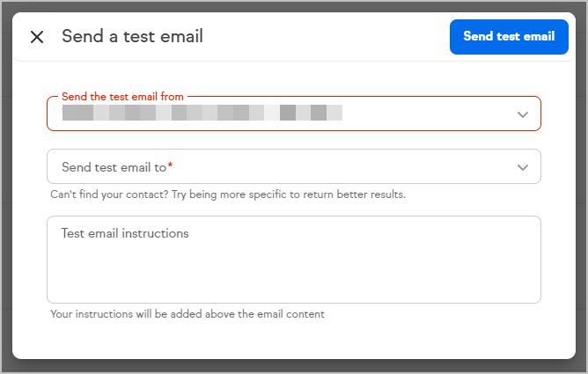This screenshot has height=374, width=588.
Task: Click the blank area below the instructions note
Action: click(294, 339)
